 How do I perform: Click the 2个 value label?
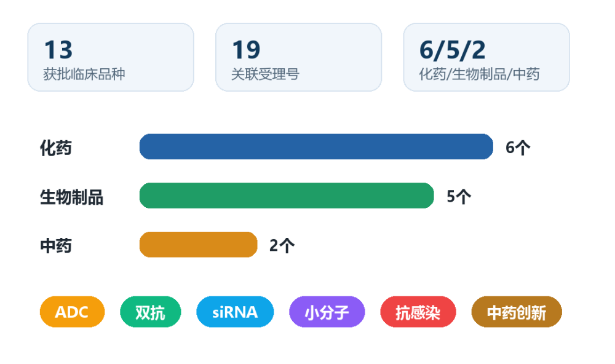(x=282, y=245)
